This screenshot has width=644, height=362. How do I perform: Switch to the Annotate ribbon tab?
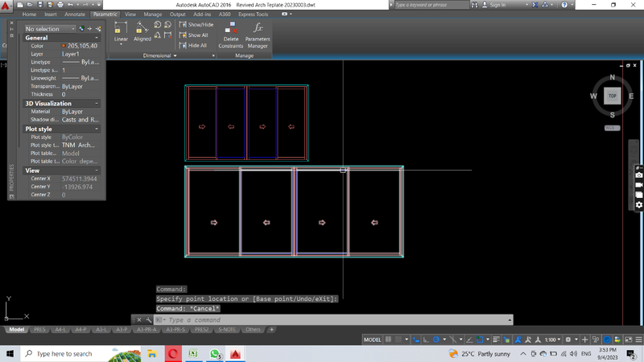coord(76,14)
